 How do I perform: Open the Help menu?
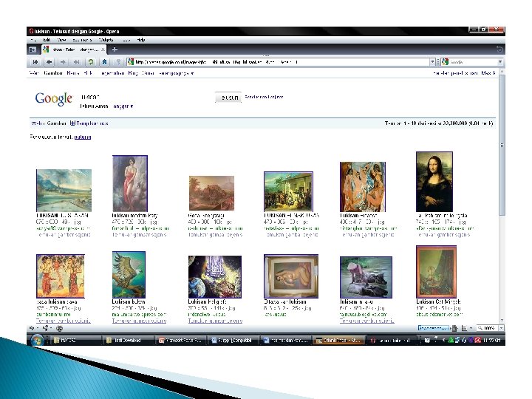tap(141, 40)
